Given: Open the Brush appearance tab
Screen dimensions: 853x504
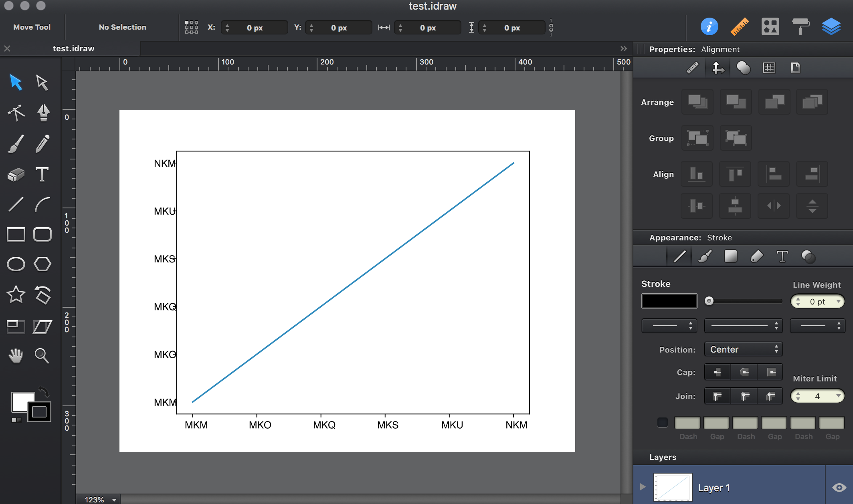Looking at the screenshot, I should coord(705,256).
